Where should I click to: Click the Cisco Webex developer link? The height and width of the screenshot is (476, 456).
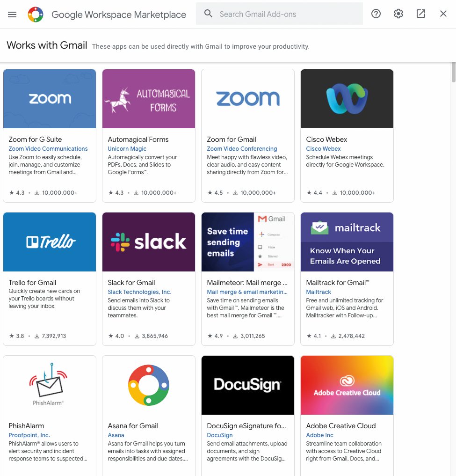[x=323, y=149]
